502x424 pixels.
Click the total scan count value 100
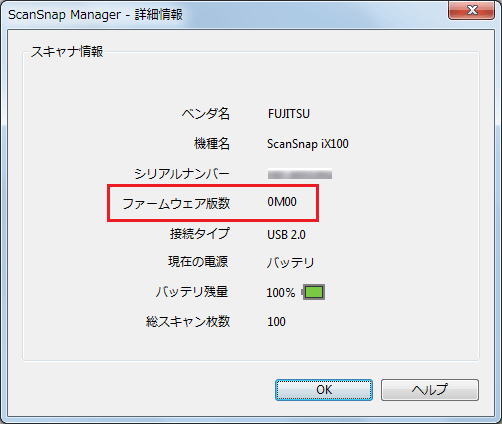[x=276, y=322]
